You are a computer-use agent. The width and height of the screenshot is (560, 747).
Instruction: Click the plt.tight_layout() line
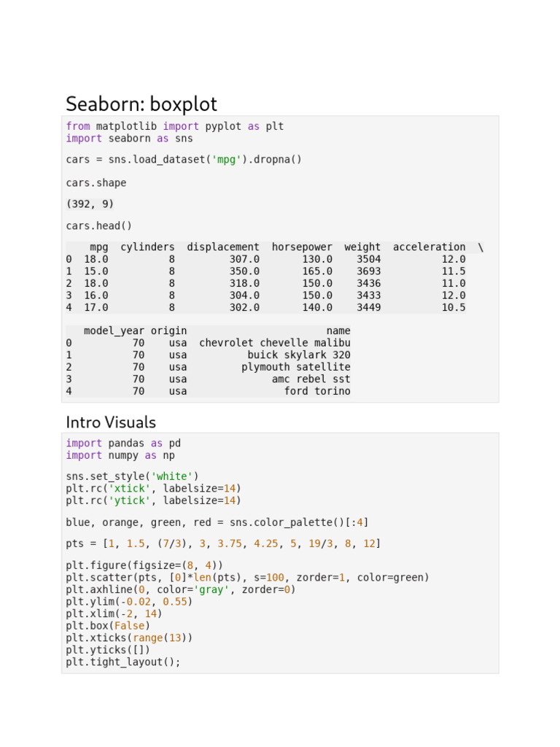pyautogui.click(x=122, y=662)
